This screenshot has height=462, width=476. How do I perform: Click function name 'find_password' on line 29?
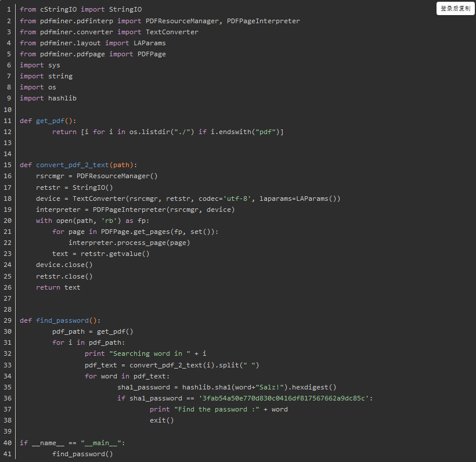point(62,320)
